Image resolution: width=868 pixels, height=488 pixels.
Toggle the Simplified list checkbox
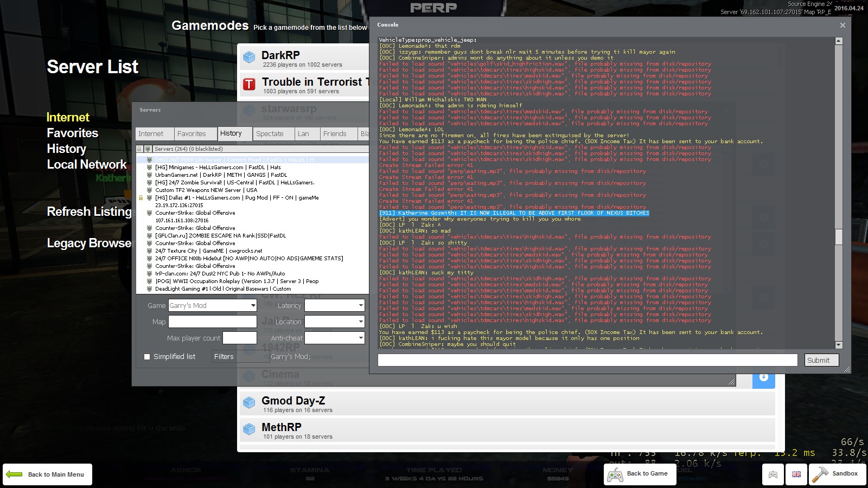[147, 357]
